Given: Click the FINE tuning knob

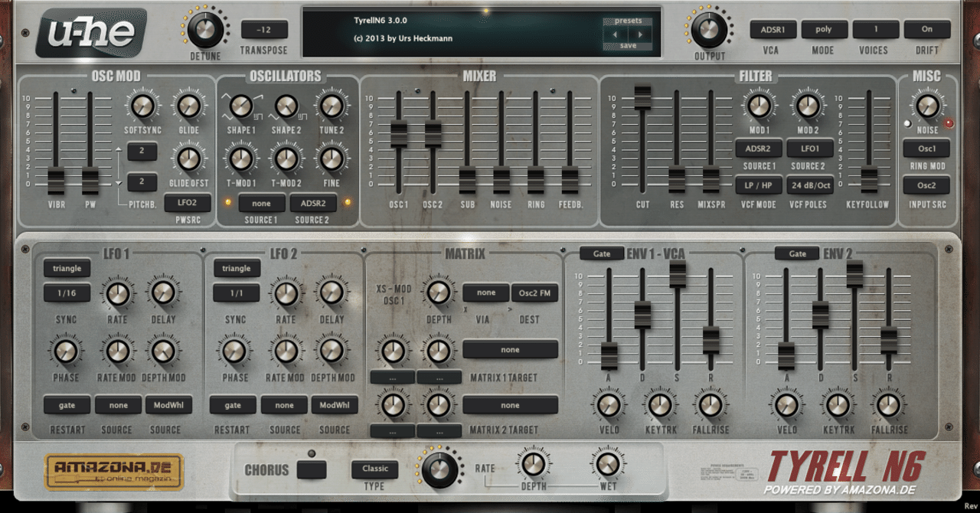Looking at the screenshot, I should (x=331, y=158).
